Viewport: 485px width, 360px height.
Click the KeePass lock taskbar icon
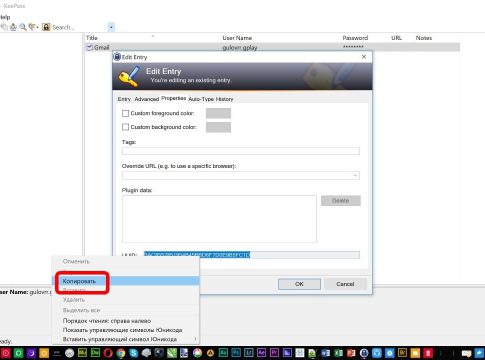pyautogui.click(x=364, y=353)
